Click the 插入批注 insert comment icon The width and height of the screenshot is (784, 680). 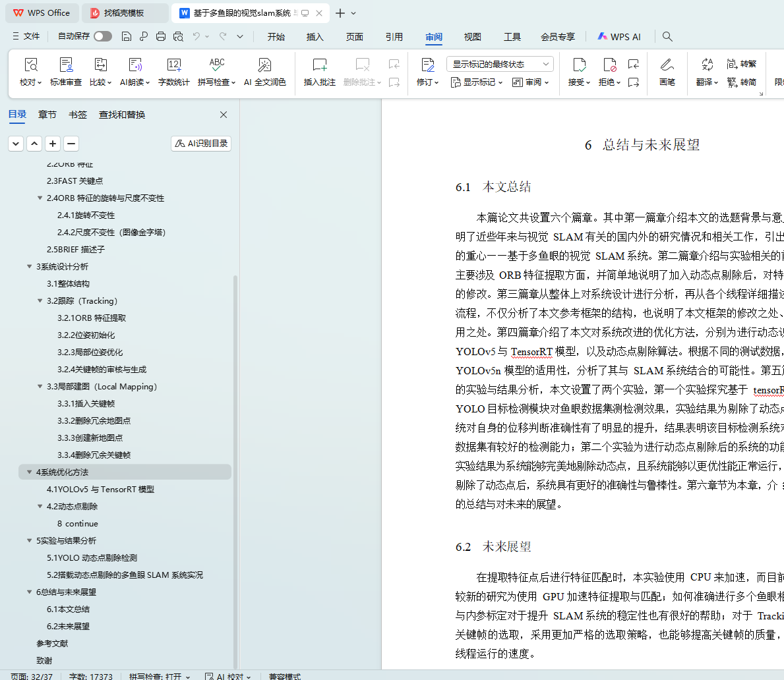coord(319,65)
